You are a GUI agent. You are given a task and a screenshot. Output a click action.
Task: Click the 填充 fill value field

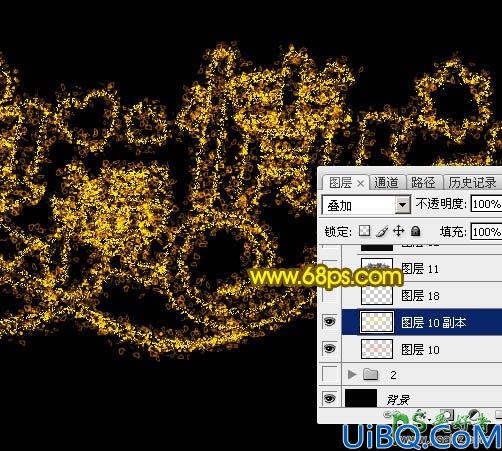click(x=487, y=231)
